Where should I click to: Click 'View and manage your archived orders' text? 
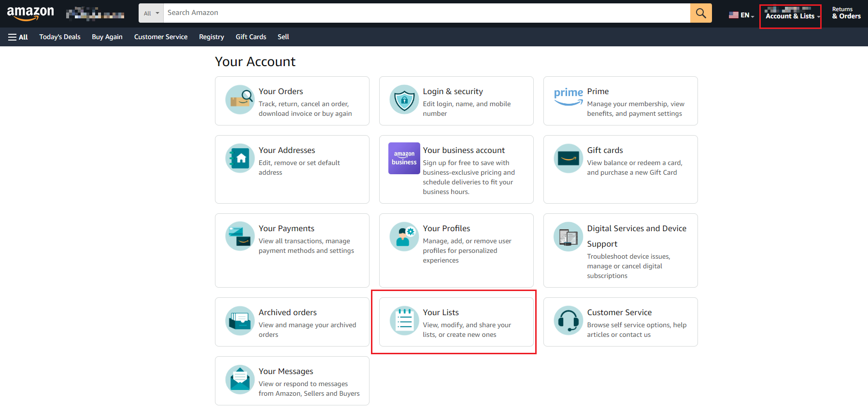pos(307,330)
